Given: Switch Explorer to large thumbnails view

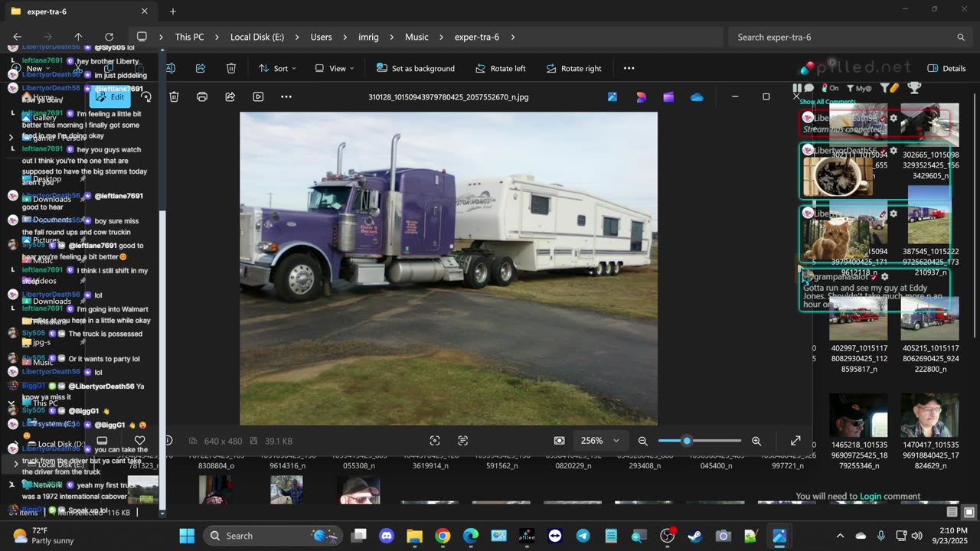Looking at the screenshot, I should [969, 512].
